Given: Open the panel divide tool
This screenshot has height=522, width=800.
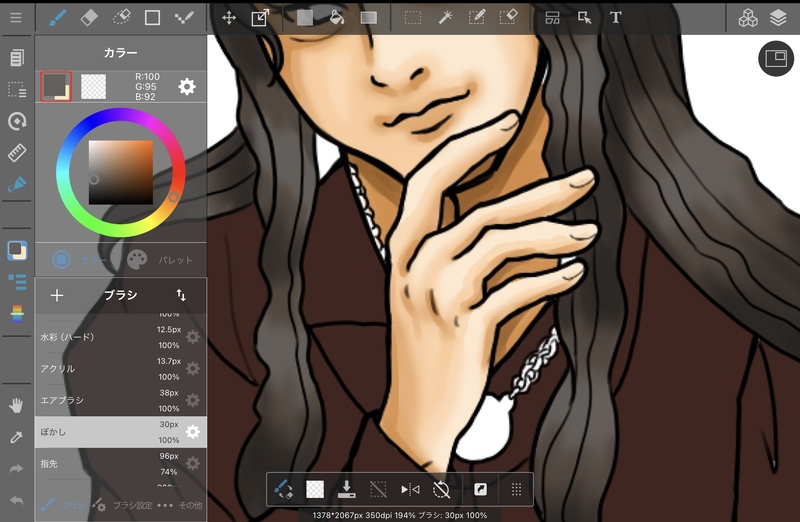Looking at the screenshot, I should click(x=553, y=18).
